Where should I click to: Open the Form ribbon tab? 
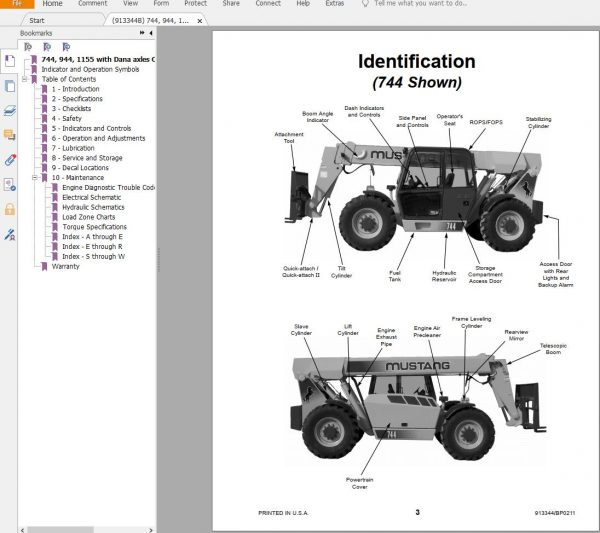161,3
